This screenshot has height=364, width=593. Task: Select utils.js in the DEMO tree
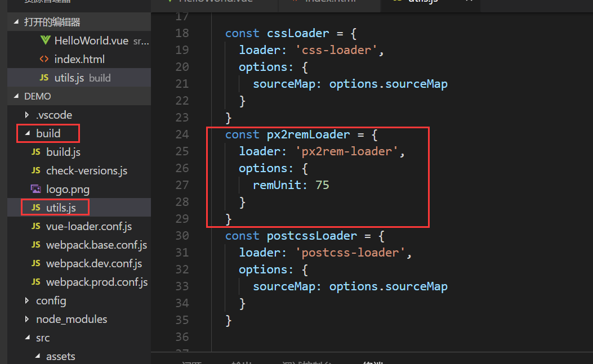click(x=79, y=208)
